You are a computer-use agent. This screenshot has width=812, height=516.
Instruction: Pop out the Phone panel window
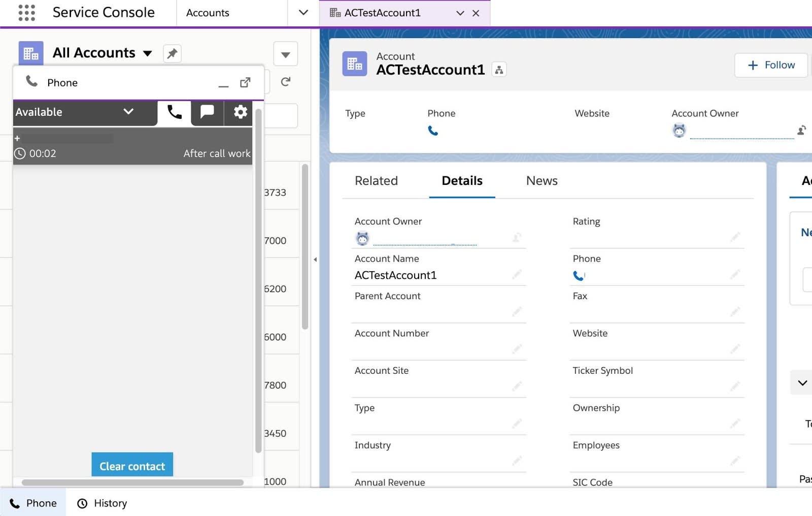click(x=245, y=82)
